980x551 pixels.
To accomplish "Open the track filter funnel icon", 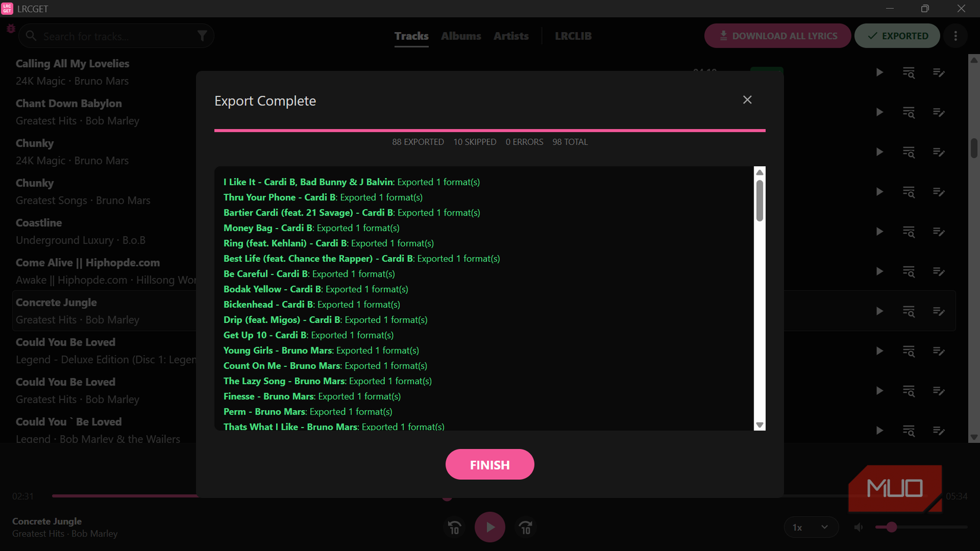I will tap(203, 36).
